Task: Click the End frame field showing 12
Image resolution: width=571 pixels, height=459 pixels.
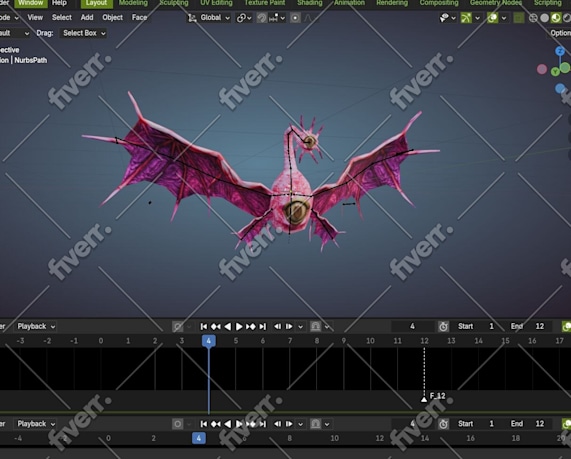Action: coord(529,326)
